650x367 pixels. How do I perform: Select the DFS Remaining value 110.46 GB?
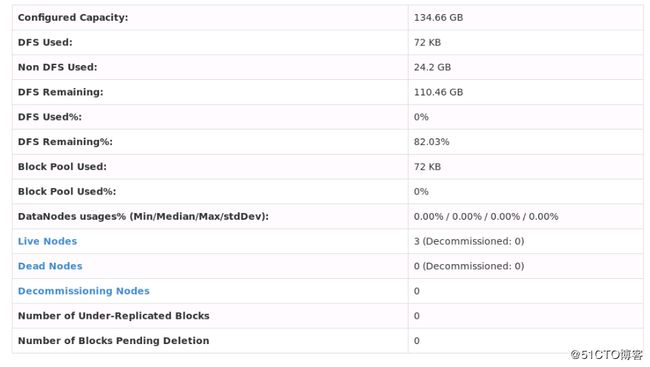438,92
